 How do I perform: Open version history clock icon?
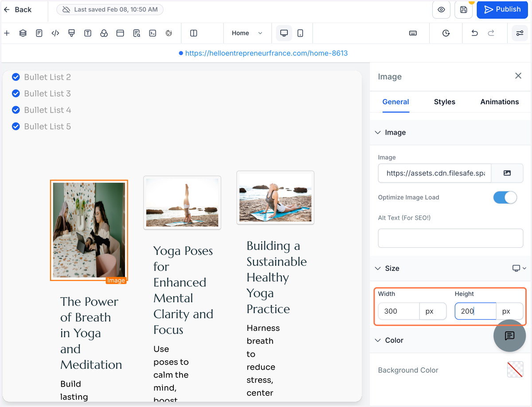[x=446, y=33]
